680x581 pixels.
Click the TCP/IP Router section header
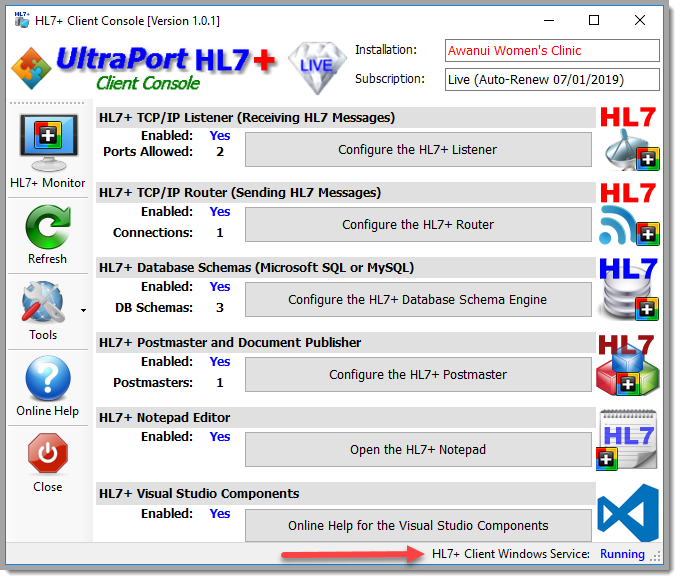tap(346, 193)
